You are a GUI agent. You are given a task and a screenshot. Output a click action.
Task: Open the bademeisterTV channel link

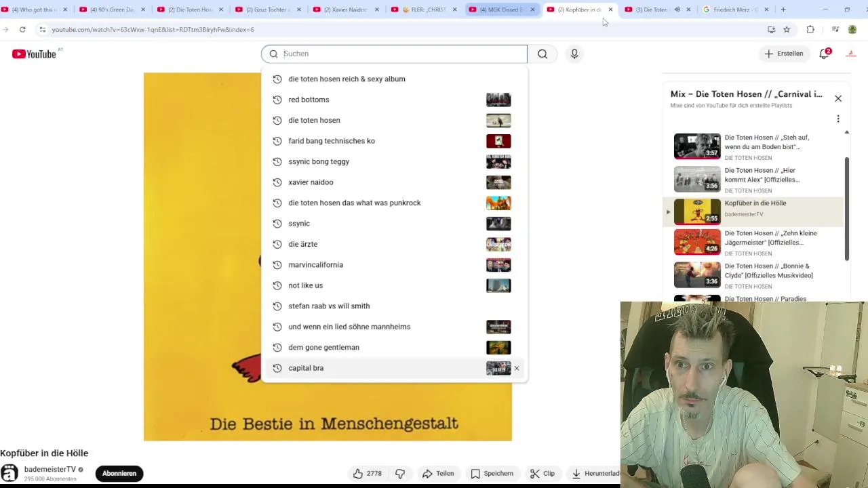(x=50, y=469)
